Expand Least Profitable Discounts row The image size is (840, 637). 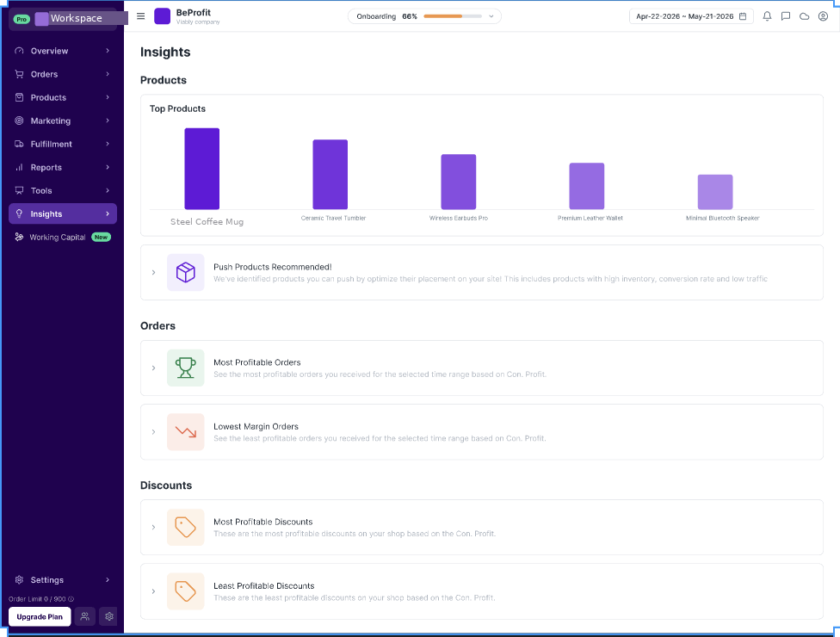point(153,591)
